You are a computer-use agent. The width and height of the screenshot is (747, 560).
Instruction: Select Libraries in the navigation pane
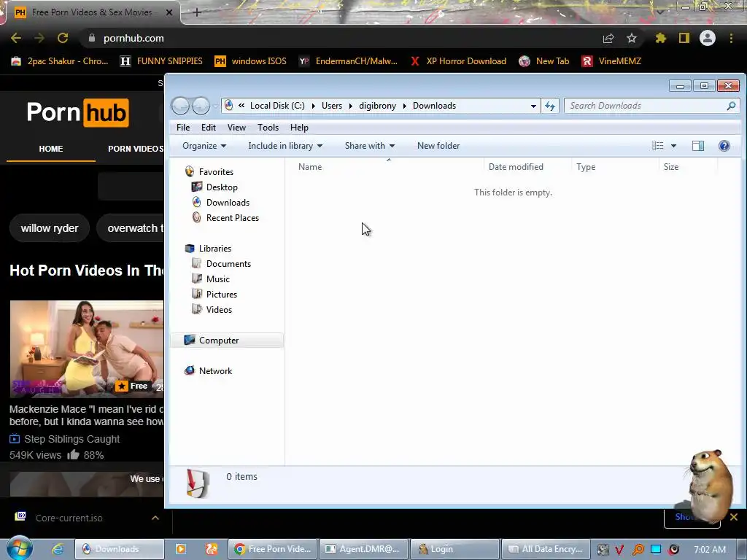215,249
